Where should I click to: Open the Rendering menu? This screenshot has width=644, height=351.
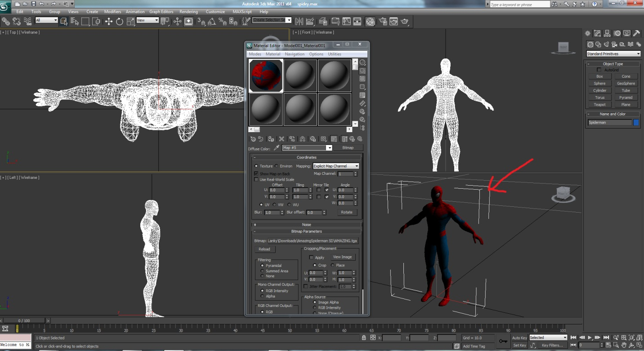pos(188,12)
